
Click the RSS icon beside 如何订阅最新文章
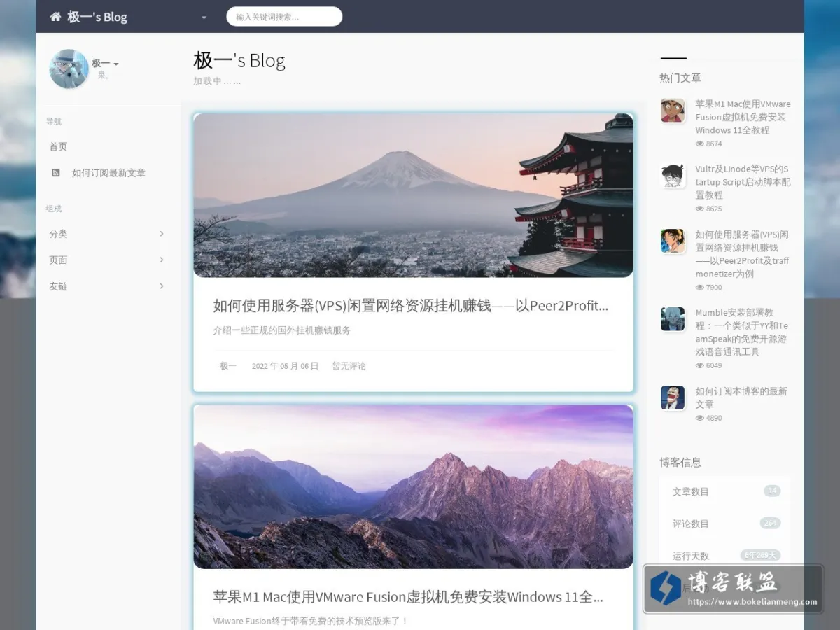pos(55,172)
